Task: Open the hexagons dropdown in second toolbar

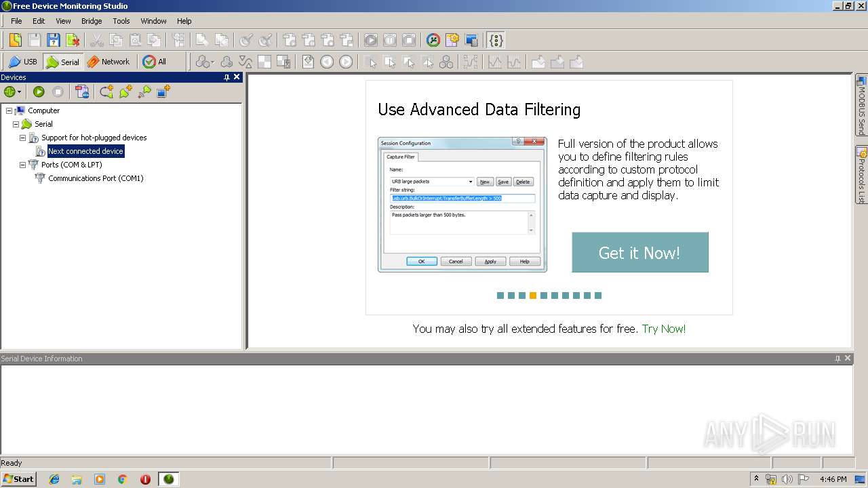Action: click(x=205, y=62)
